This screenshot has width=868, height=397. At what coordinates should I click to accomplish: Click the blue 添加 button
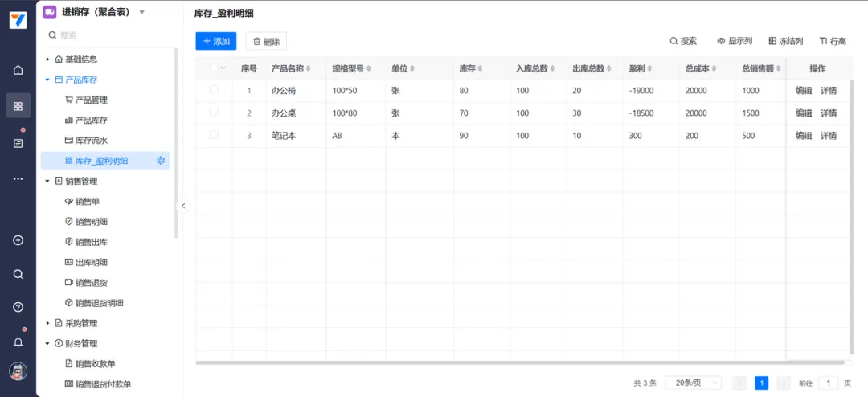[x=215, y=41]
